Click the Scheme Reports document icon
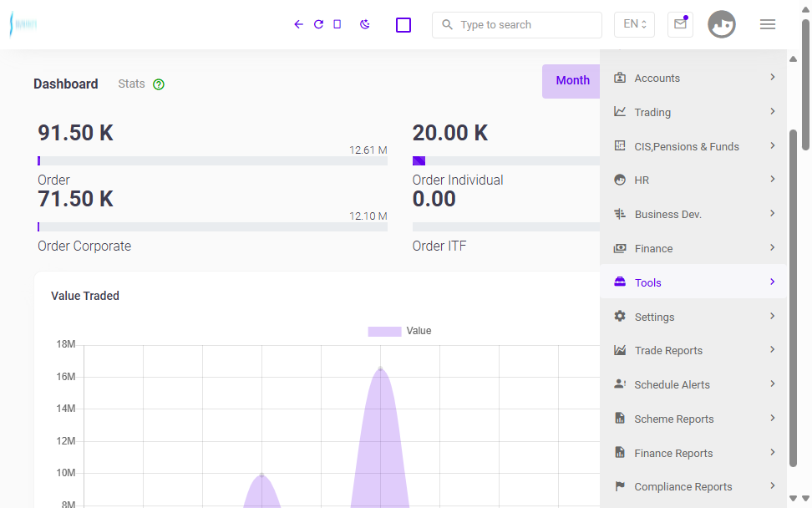The width and height of the screenshot is (812, 508). pyautogui.click(x=620, y=418)
